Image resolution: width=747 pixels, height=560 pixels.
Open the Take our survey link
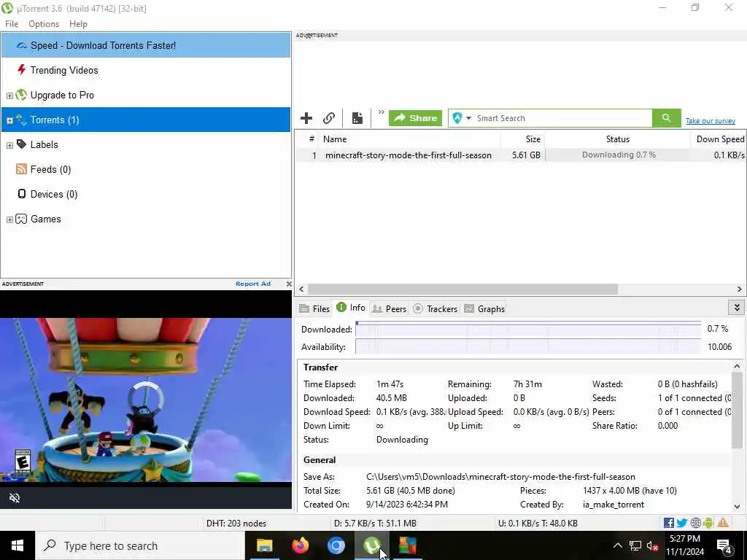pos(711,121)
